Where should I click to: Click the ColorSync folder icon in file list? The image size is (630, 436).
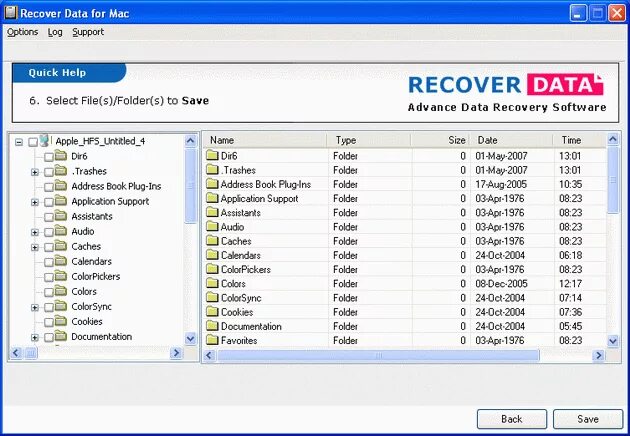(212, 297)
